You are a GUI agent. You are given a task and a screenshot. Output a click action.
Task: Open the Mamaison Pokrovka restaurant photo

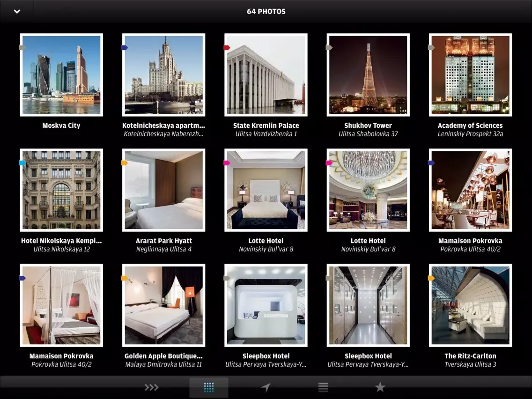tap(470, 190)
